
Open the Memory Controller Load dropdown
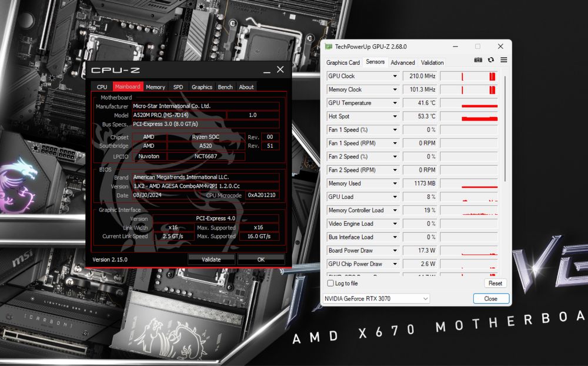[x=395, y=210]
